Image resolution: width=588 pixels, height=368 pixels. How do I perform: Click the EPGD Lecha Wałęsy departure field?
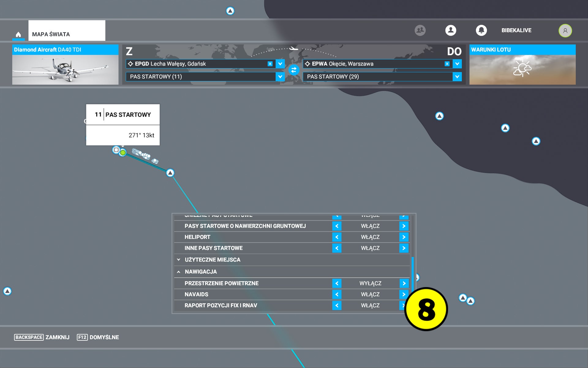click(201, 64)
